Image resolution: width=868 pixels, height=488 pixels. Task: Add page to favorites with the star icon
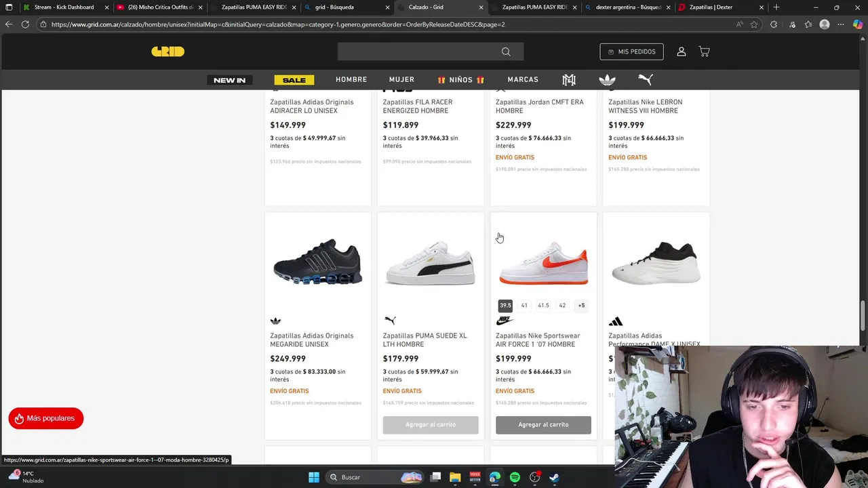[x=753, y=24]
